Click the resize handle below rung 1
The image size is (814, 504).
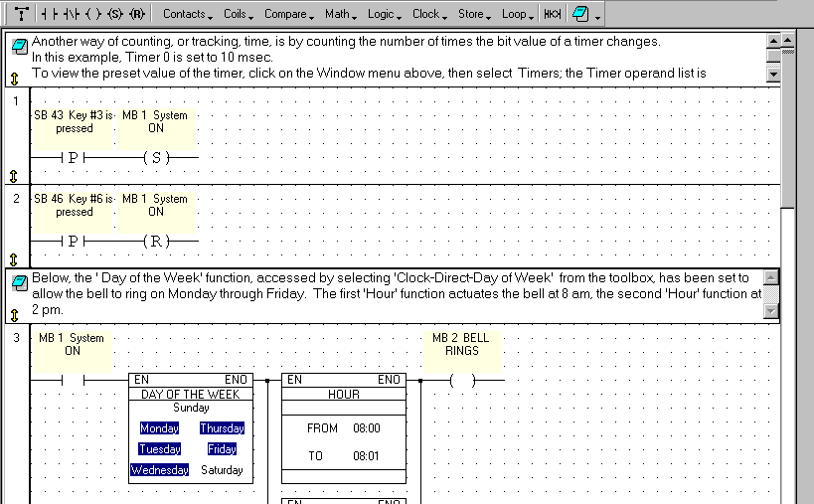click(x=14, y=176)
